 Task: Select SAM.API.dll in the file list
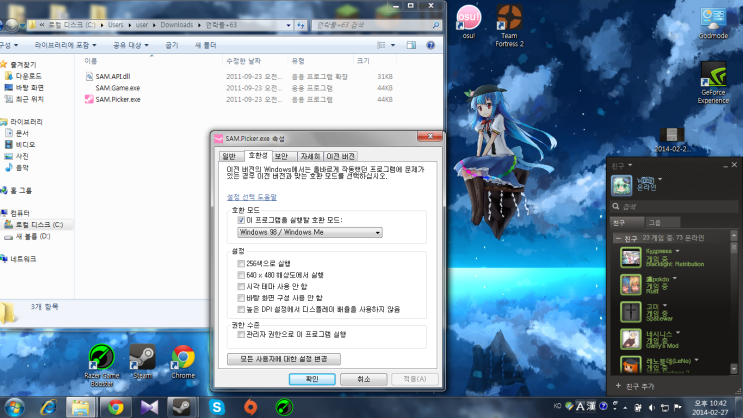point(113,76)
